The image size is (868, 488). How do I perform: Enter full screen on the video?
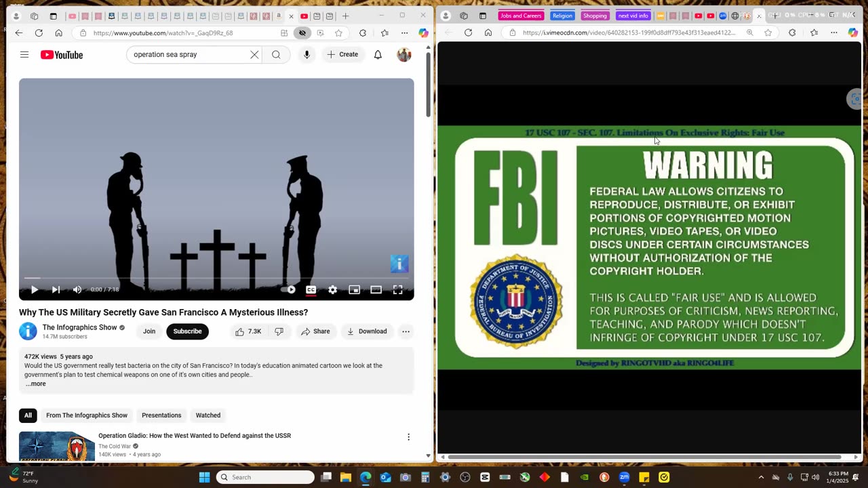(x=398, y=289)
